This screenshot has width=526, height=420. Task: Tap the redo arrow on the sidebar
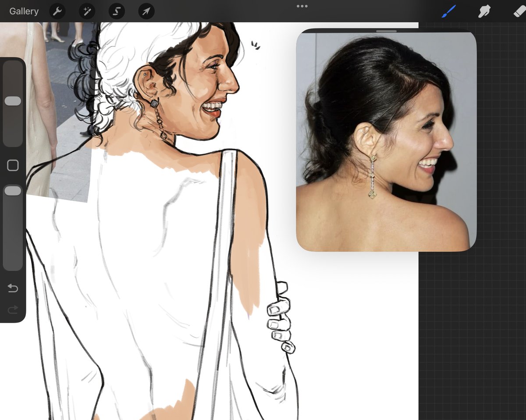pyautogui.click(x=13, y=310)
